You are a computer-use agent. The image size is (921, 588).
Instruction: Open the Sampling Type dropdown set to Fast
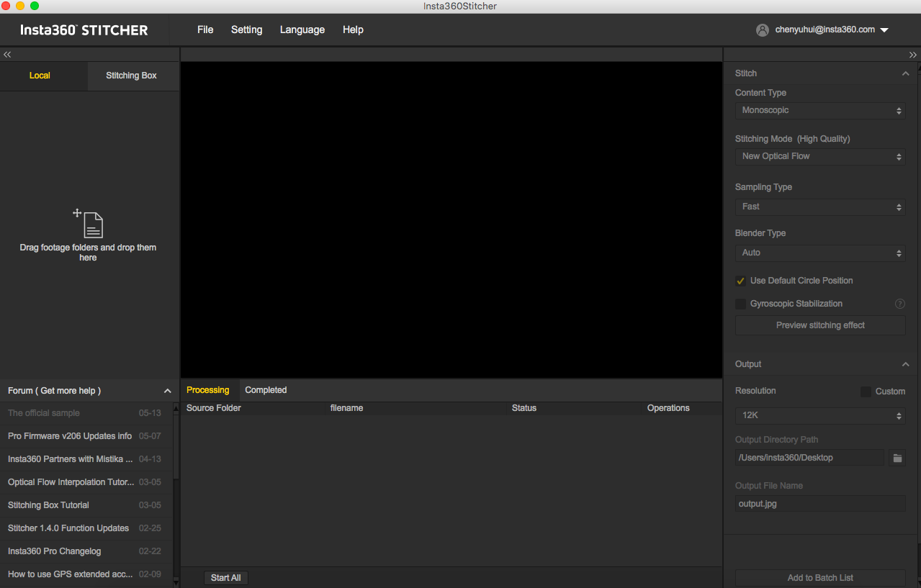pyautogui.click(x=820, y=207)
